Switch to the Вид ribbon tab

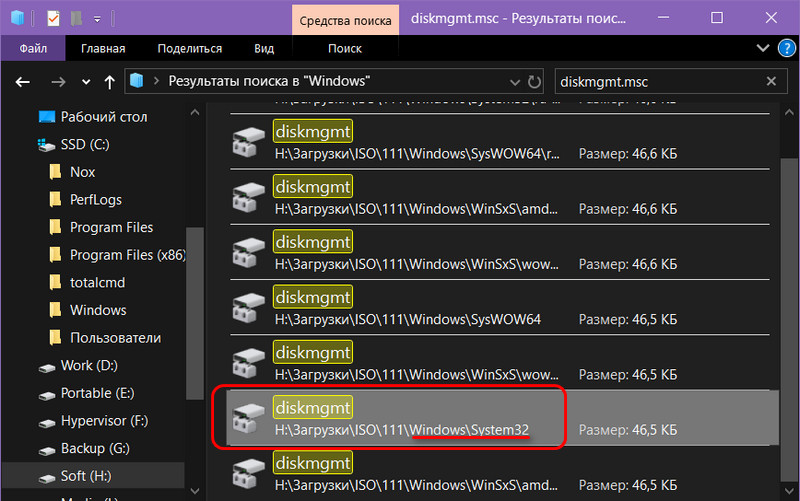click(x=264, y=48)
